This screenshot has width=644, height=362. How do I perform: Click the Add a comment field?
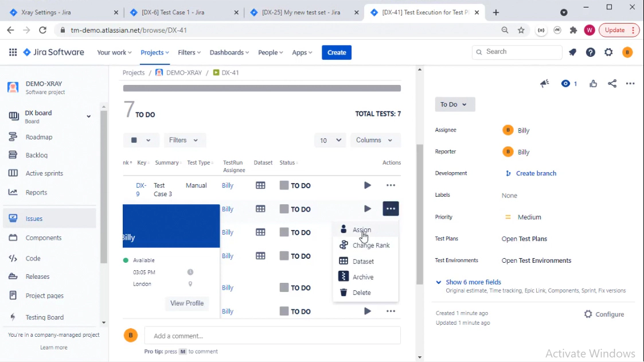tap(272, 336)
